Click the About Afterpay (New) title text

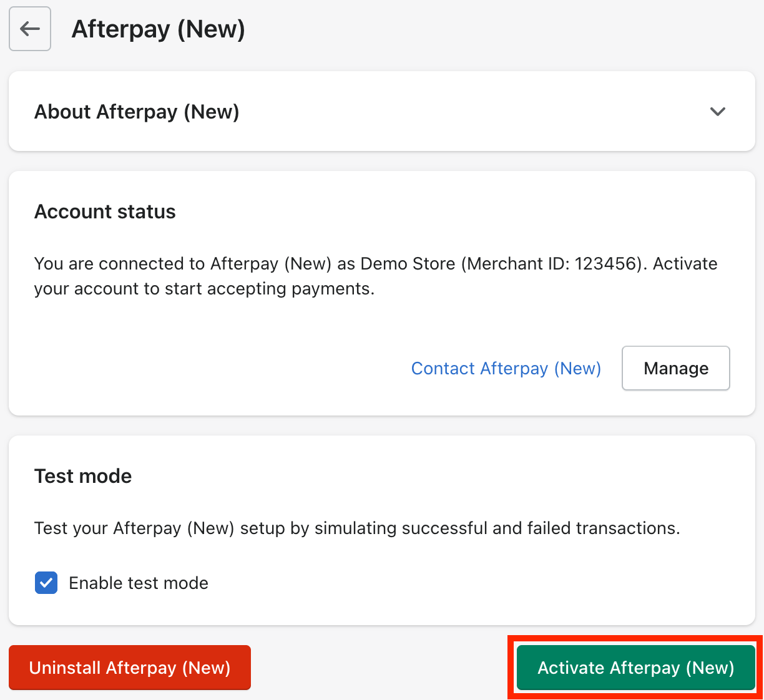tap(137, 112)
